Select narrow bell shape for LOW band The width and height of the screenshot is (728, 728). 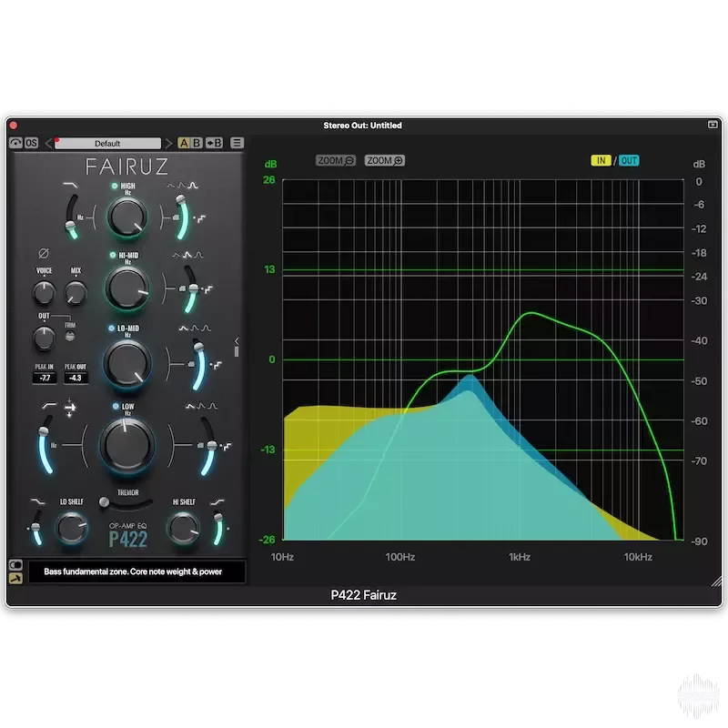click(212, 406)
